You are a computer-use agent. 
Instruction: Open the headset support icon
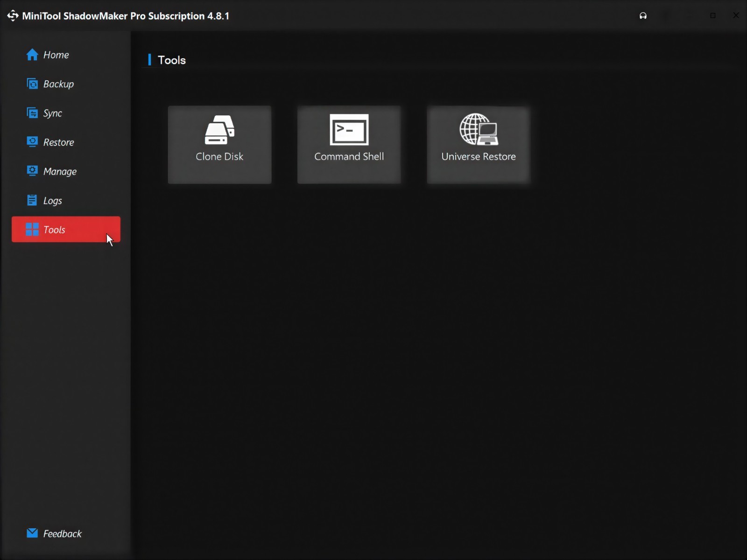(643, 16)
